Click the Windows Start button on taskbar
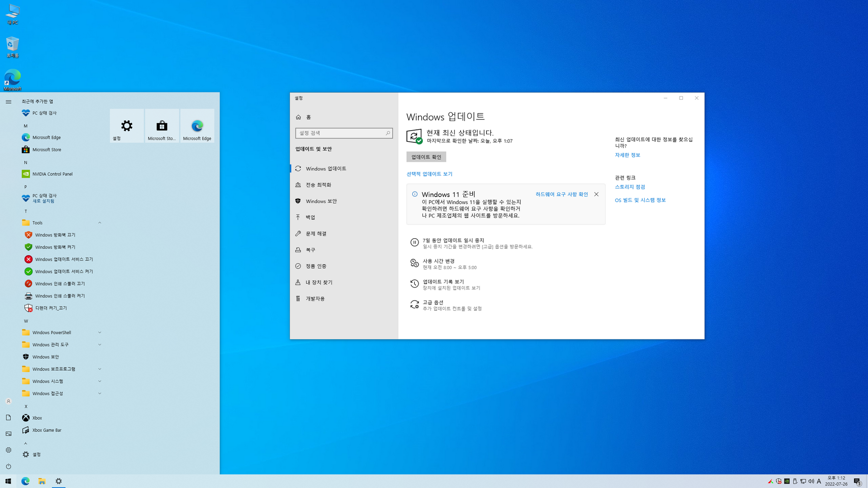This screenshot has height=488, width=868. click(x=8, y=481)
